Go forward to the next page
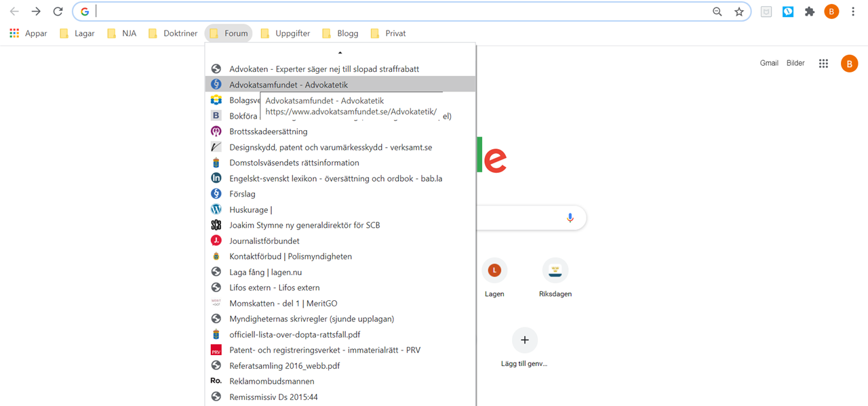This screenshot has height=406, width=868. click(36, 12)
